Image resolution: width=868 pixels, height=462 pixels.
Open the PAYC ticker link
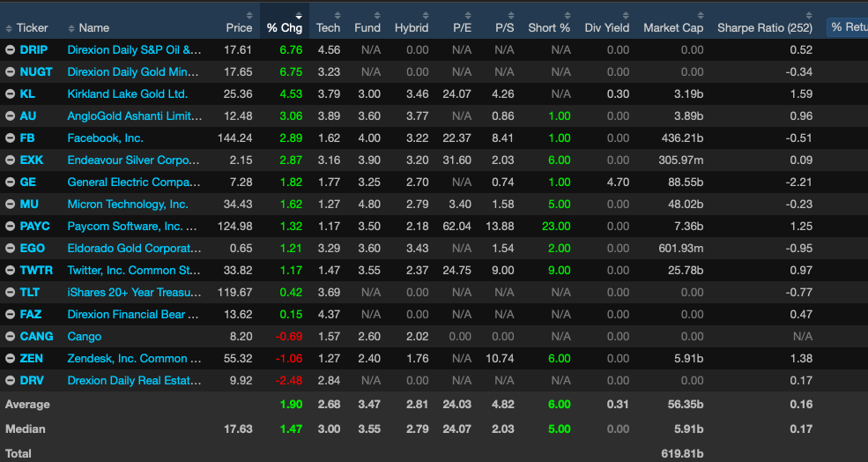[x=35, y=226]
